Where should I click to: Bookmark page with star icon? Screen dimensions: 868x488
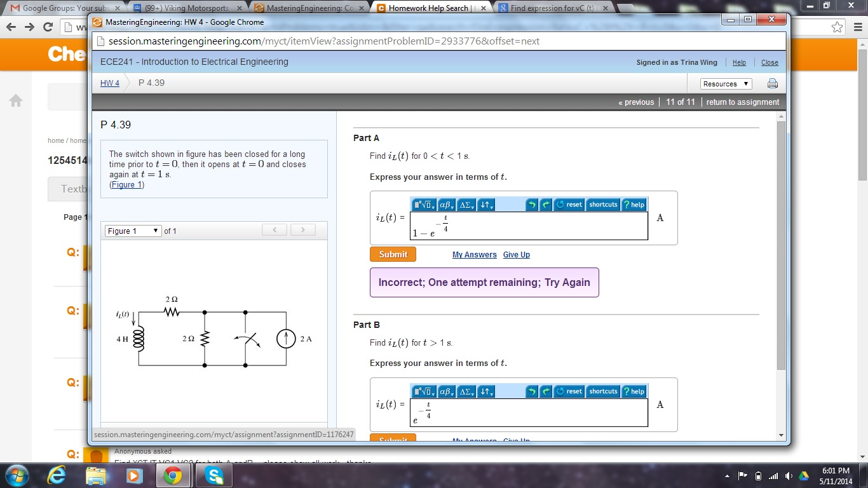coord(838,27)
